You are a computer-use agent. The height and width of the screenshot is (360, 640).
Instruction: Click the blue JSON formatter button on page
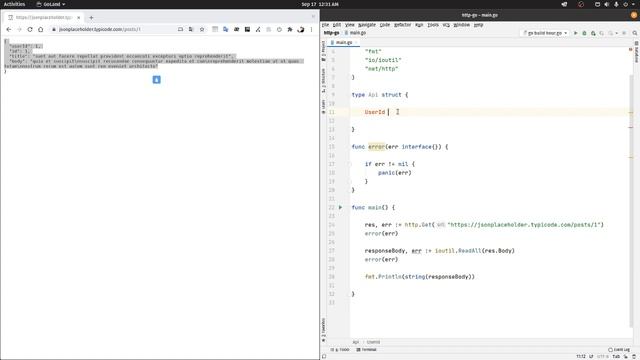pos(156,80)
